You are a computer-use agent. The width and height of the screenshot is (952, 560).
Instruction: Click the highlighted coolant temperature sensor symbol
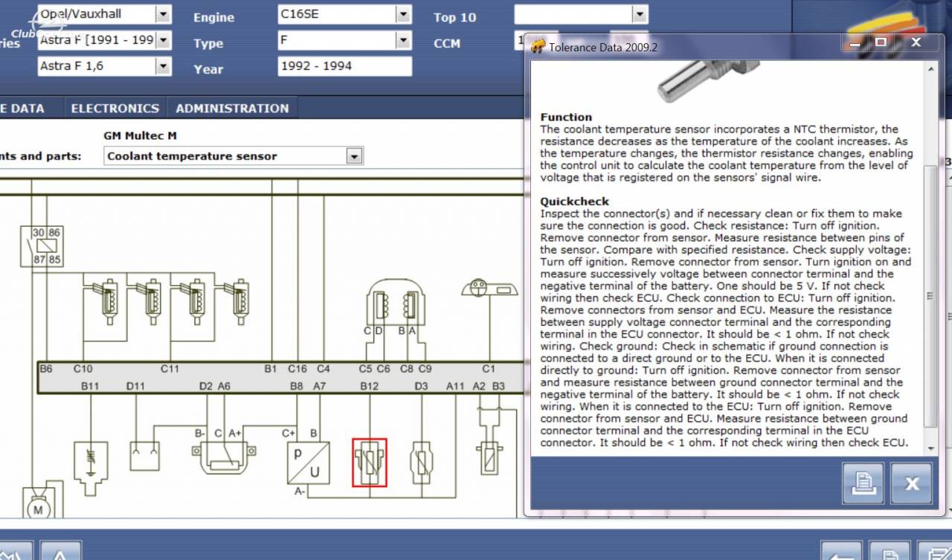pyautogui.click(x=370, y=462)
